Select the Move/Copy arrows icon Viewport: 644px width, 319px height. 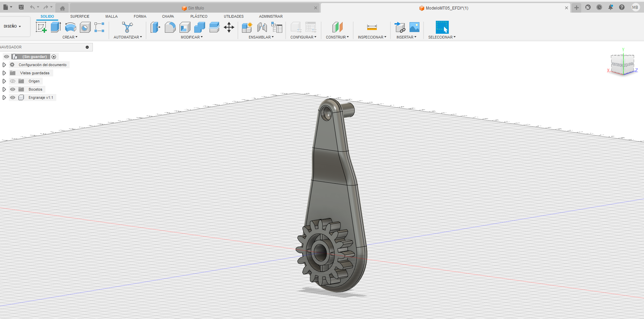coord(229,27)
